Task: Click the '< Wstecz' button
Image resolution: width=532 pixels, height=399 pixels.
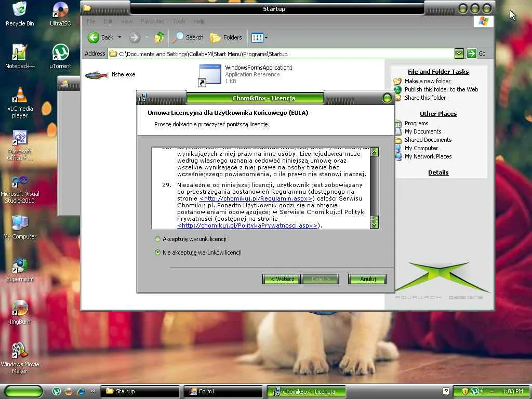Action: (x=282, y=279)
